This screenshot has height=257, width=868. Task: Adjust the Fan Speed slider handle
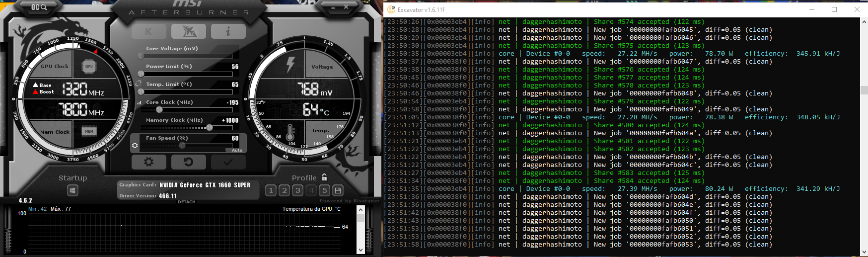[x=182, y=146]
